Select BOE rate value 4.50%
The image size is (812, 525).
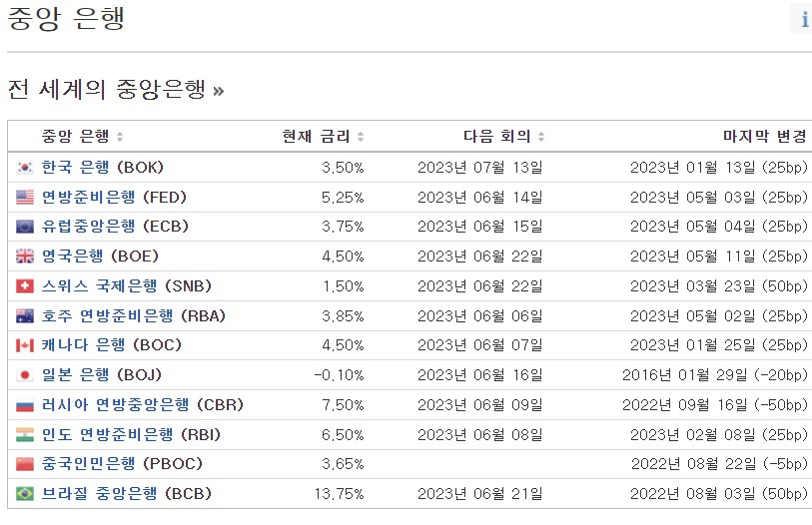pos(343,257)
